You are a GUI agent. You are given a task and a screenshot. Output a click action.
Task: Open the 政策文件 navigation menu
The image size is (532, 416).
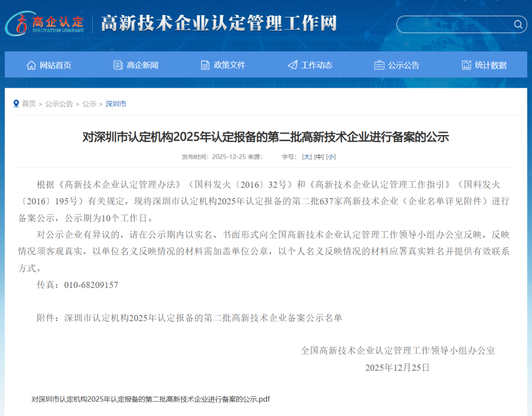[229, 65]
